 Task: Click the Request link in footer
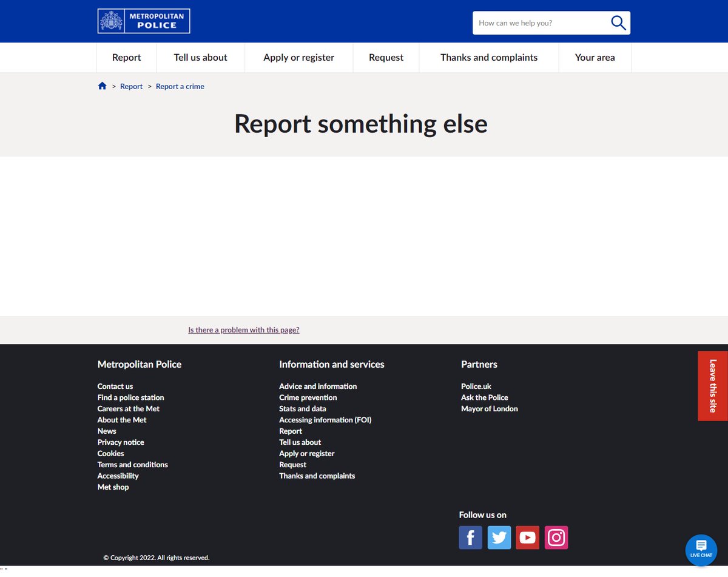coord(293,465)
